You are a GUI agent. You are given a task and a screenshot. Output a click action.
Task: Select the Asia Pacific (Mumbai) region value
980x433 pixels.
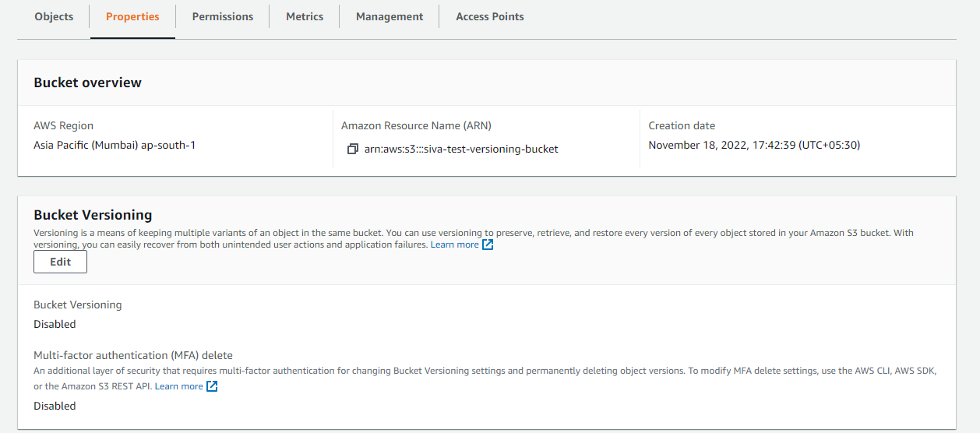coord(115,145)
